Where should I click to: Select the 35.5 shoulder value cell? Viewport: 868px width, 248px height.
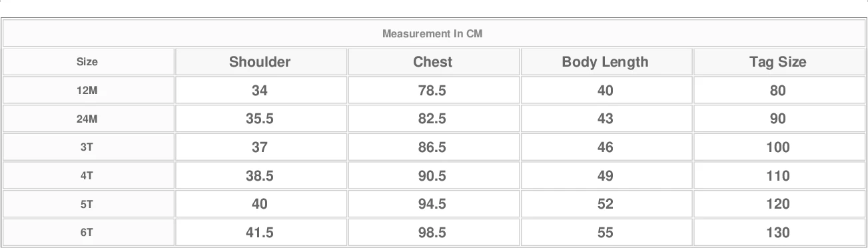(x=260, y=119)
